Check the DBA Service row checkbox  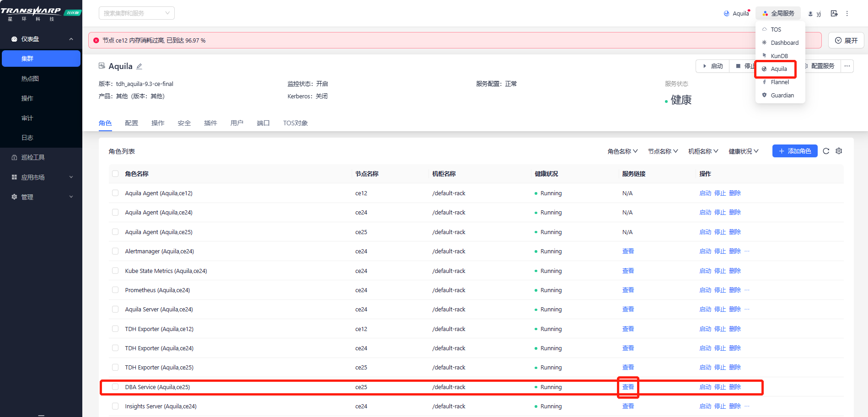click(115, 387)
